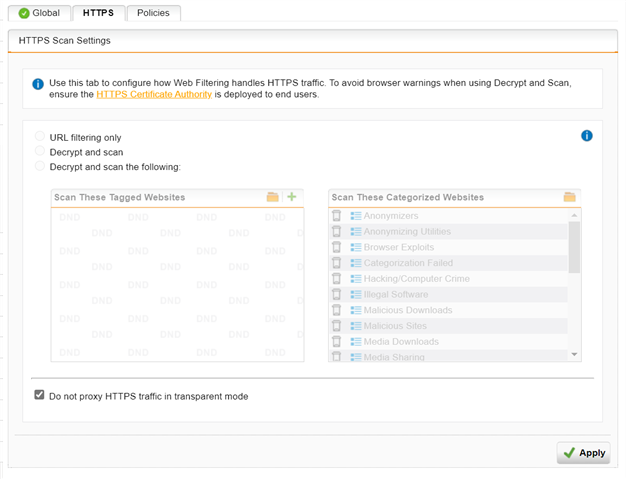The image size is (626, 479).
Task: Delete Anonymizing Utilities via trash icon
Action: coord(337,232)
